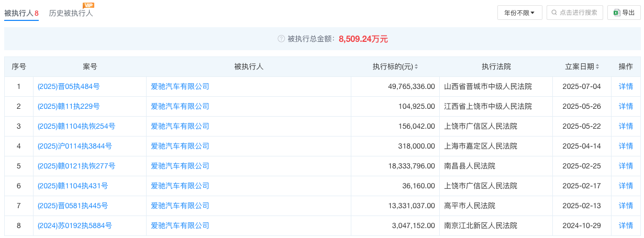
Task: Open case (2025)晋0581执445号
Action: pos(73,206)
